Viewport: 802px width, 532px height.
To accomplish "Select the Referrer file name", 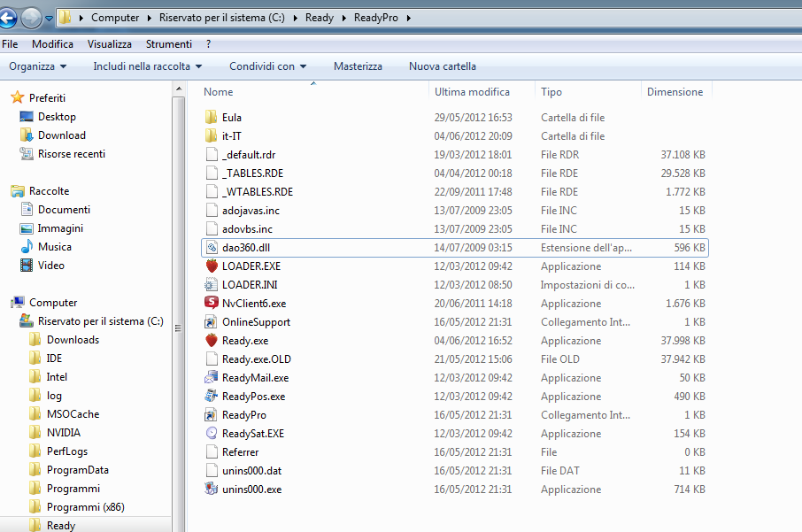I will pyautogui.click(x=241, y=452).
